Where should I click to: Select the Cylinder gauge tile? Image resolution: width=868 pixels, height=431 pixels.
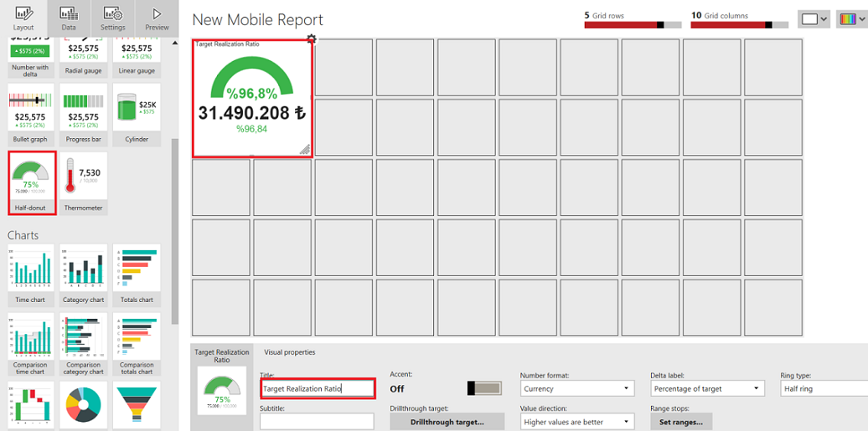pyautogui.click(x=137, y=115)
